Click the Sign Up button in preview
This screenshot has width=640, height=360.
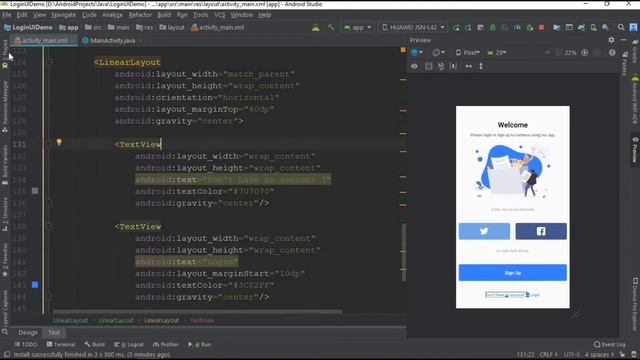[513, 273]
